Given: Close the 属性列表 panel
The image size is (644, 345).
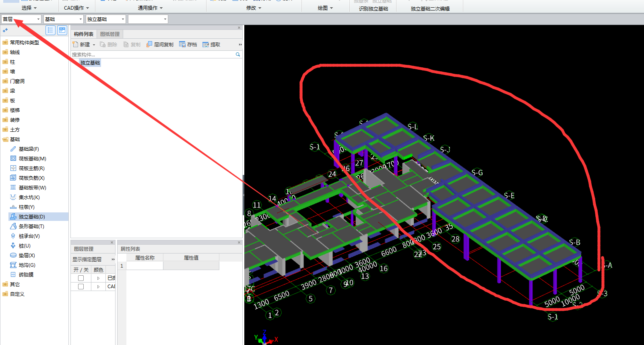Looking at the screenshot, I should pos(239,242).
